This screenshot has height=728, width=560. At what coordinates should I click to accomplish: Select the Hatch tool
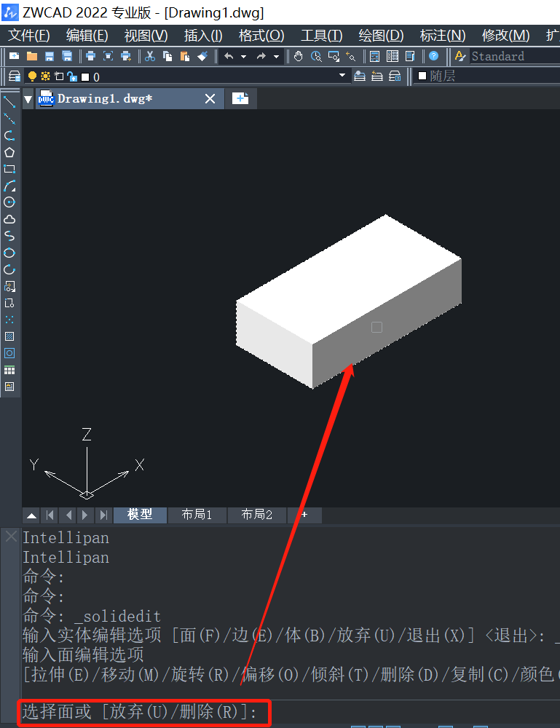coord(9,336)
